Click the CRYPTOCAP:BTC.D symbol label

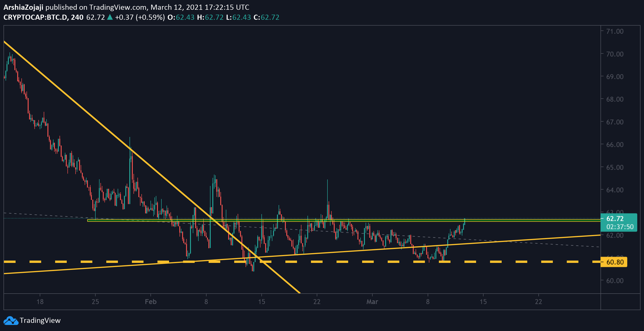tap(36, 17)
